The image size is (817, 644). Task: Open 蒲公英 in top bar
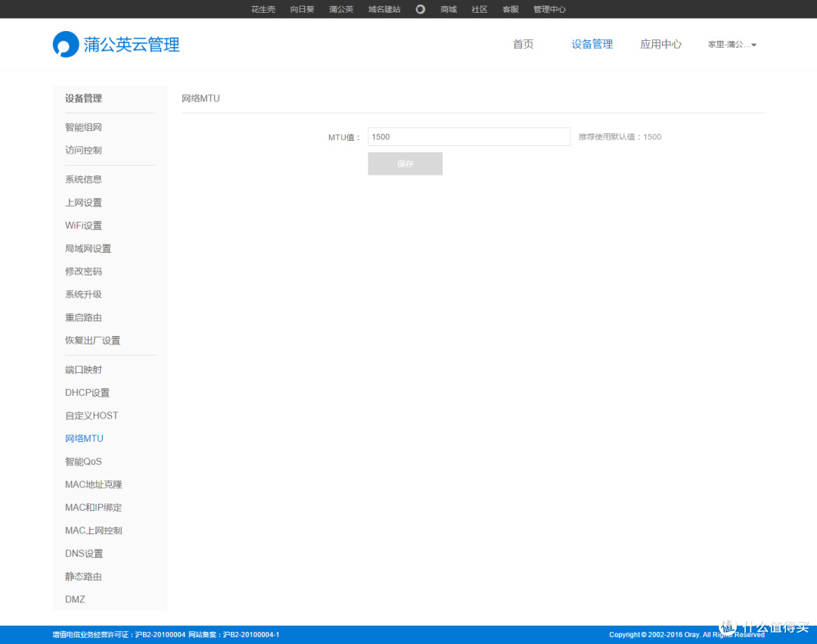coord(341,9)
